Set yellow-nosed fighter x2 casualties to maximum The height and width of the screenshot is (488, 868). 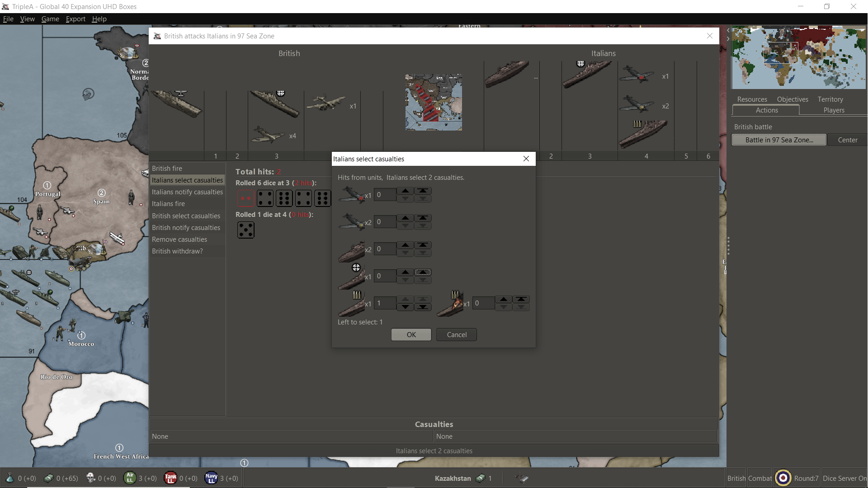423,218
